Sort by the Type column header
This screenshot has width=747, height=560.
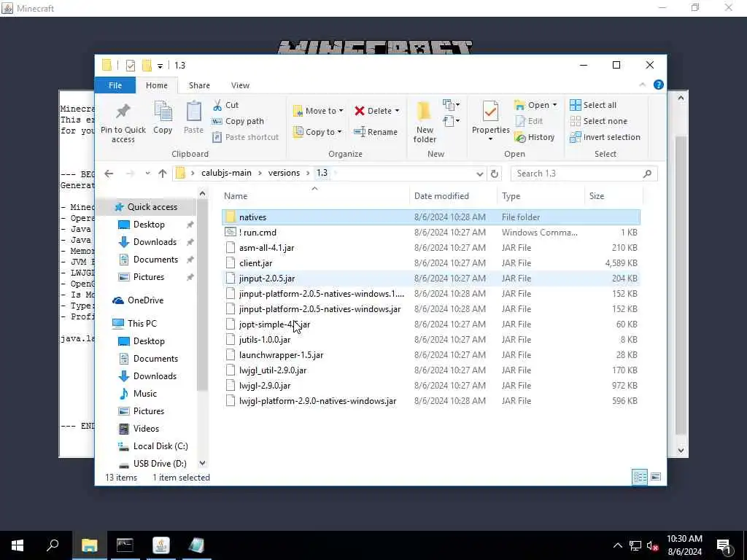coord(541,195)
